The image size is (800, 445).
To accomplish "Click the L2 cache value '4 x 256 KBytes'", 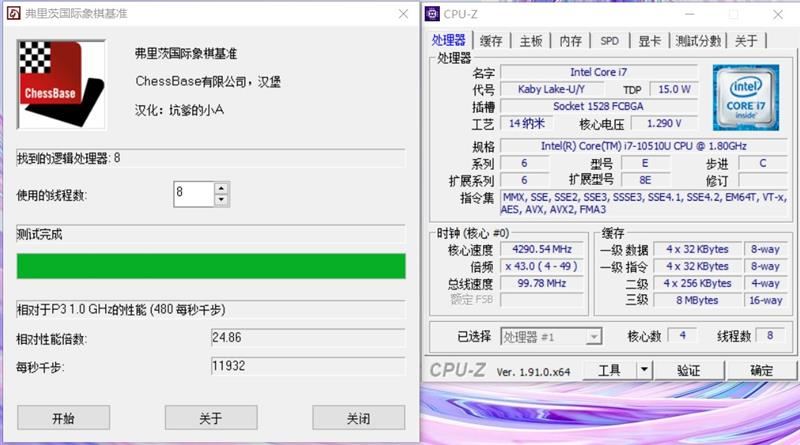I will [697, 283].
